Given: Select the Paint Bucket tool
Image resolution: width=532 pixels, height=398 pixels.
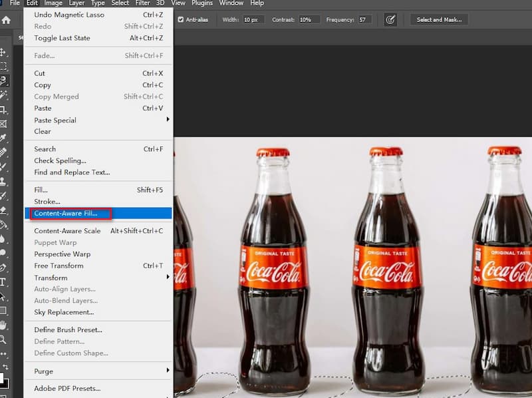Looking at the screenshot, I should point(3,224).
